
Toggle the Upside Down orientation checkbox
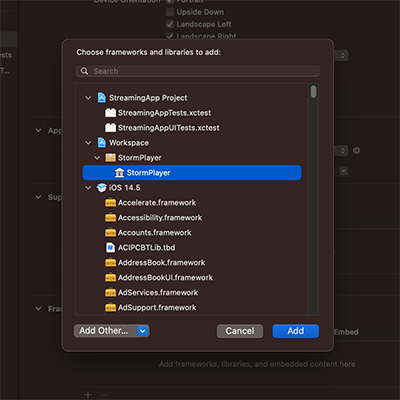(x=170, y=12)
